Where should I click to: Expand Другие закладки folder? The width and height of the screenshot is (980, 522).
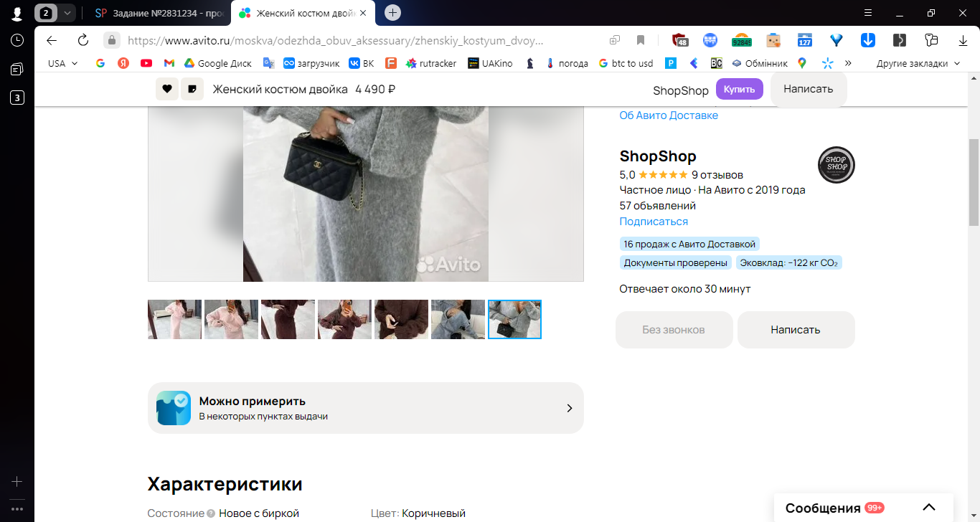pos(918,63)
